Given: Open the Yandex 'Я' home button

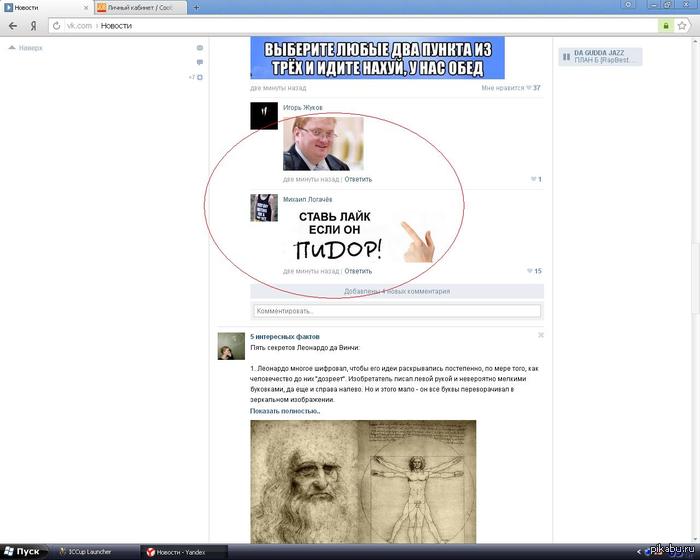Looking at the screenshot, I should pos(33,26).
